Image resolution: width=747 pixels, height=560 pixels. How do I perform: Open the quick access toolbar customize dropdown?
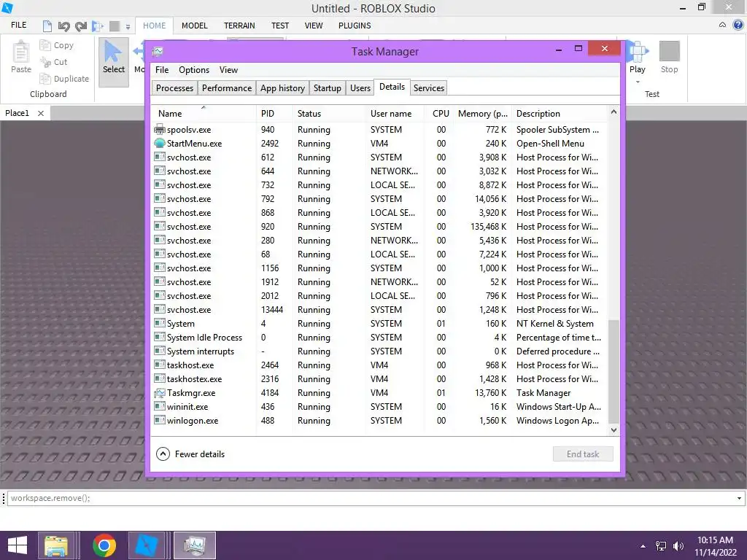128,27
